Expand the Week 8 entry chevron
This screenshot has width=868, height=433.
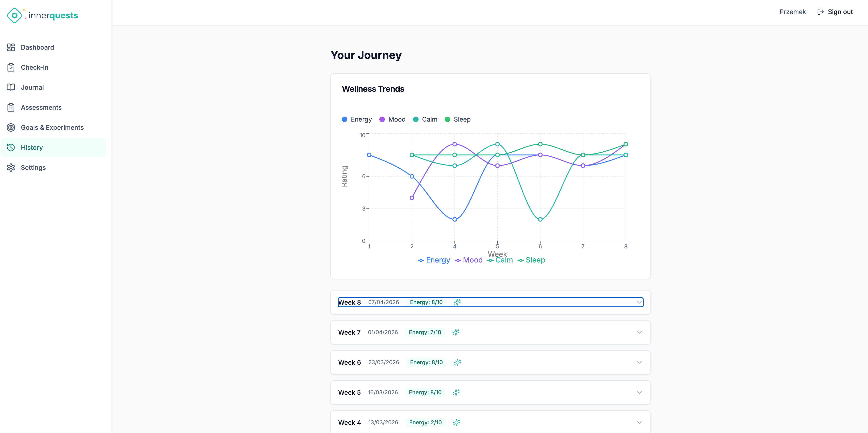[x=639, y=302]
